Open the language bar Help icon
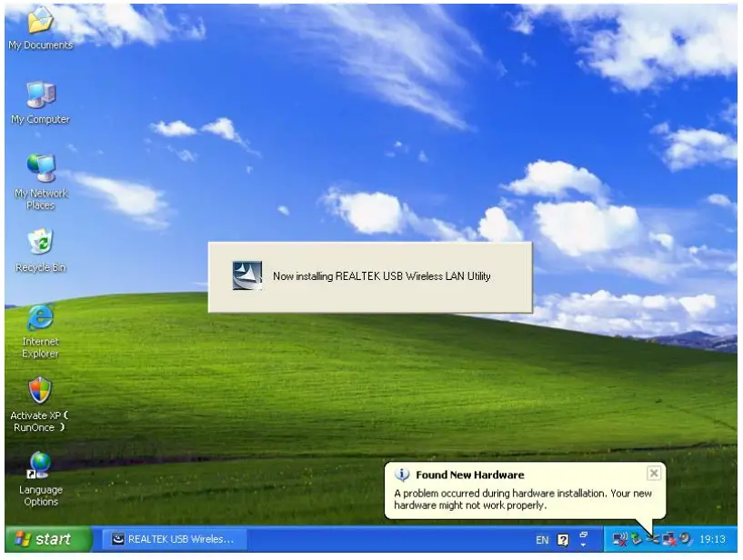The height and width of the screenshot is (560, 743). [x=563, y=540]
